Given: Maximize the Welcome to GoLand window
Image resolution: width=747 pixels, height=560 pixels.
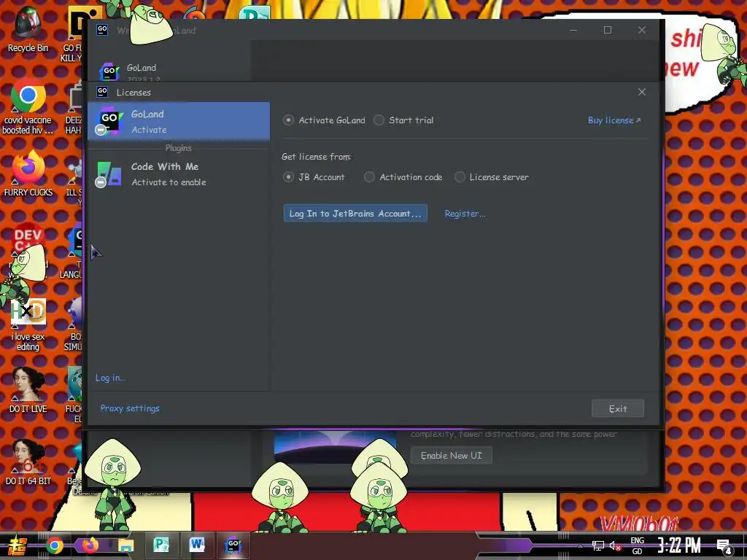Looking at the screenshot, I should click(608, 30).
